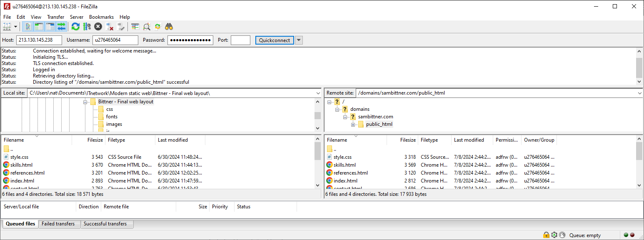Sort the local list by Last modified
The width and height of the screenshot is (644, 240).
coord(173,140)
